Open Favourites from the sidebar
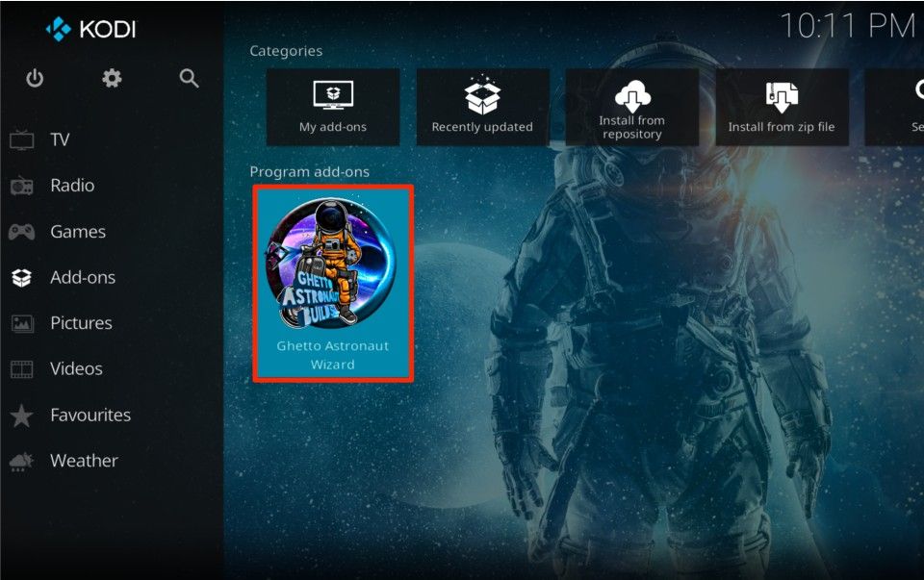The height and width of the screenshot is (580, 924). point(90,416)
